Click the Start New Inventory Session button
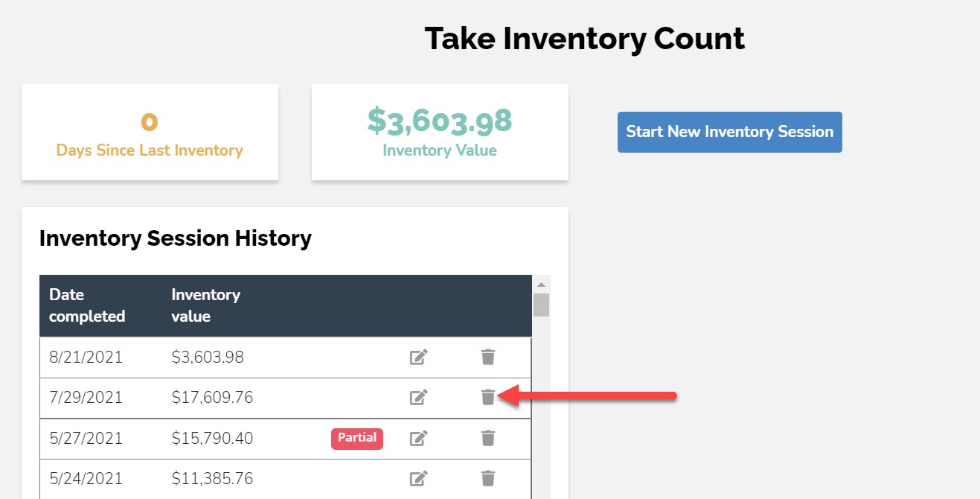Viewport: 980px width, 499px height. pyautogui.click(x=729, y=132)
